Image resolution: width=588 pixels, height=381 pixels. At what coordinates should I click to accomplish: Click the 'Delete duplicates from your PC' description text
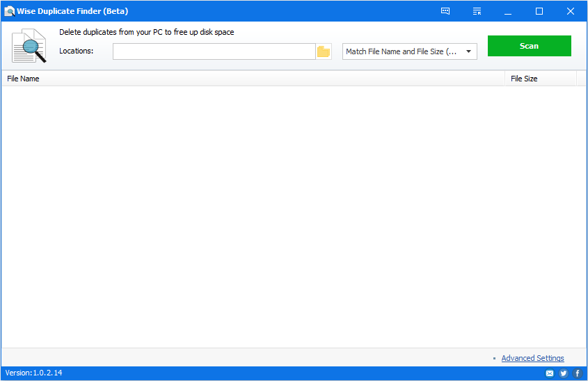[147, 32]
